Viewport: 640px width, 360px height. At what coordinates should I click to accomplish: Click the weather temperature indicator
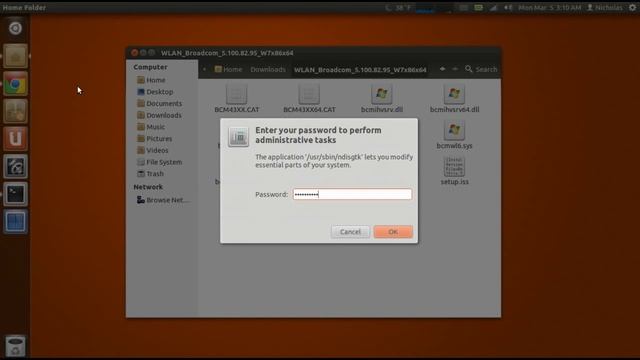[x=398, y=7]
